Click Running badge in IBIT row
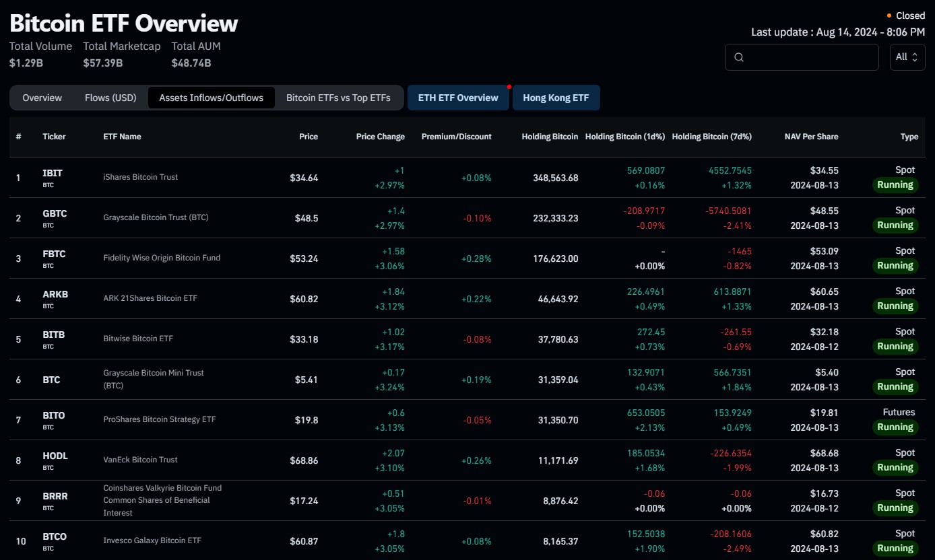935x560 pixels. 895,185
